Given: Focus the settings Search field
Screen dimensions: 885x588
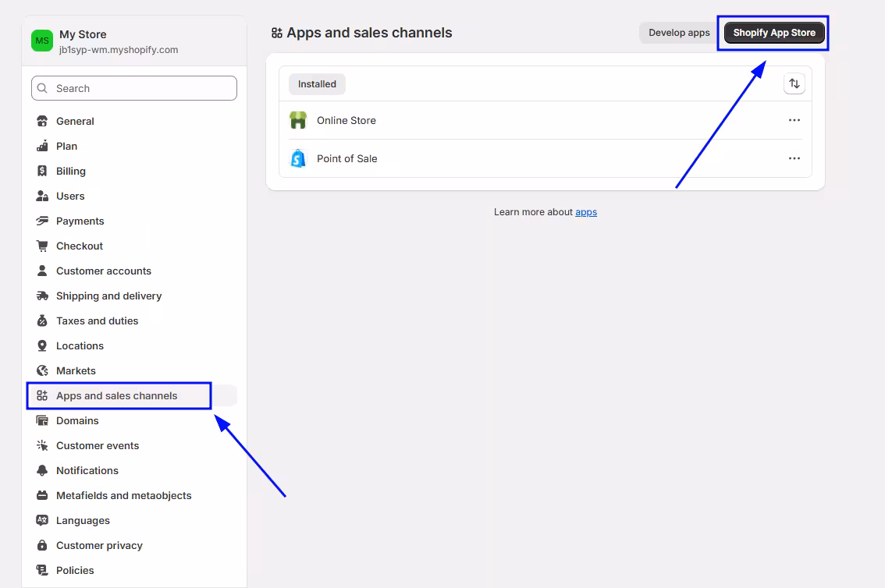Looking at the screenshot, I should point(134,88).
